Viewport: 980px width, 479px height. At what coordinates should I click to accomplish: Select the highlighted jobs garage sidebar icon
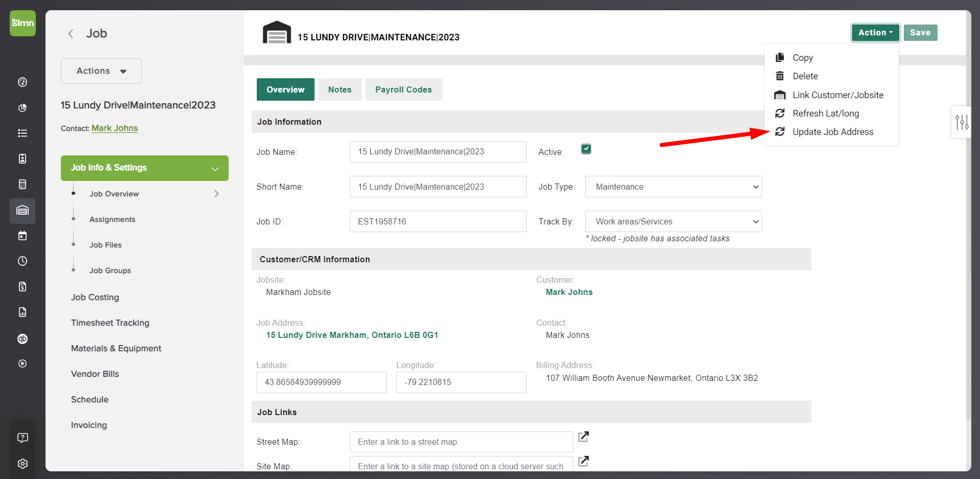click(x=23, y=211)
